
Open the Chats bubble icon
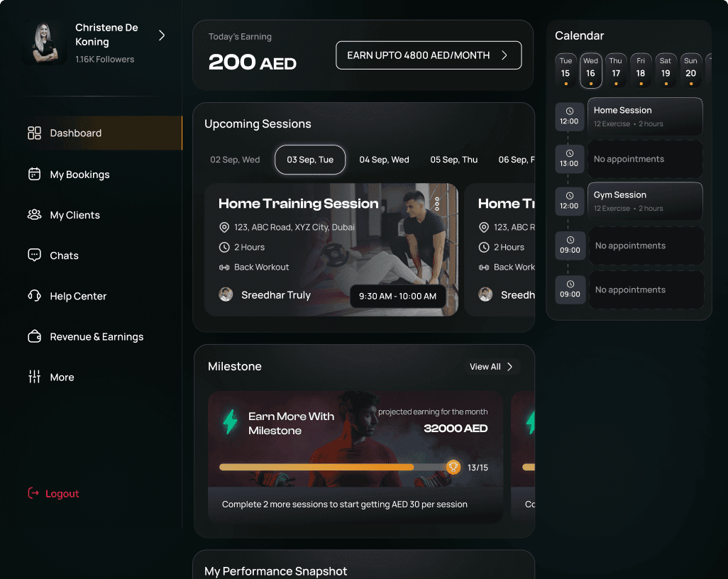tap(34, 255)
